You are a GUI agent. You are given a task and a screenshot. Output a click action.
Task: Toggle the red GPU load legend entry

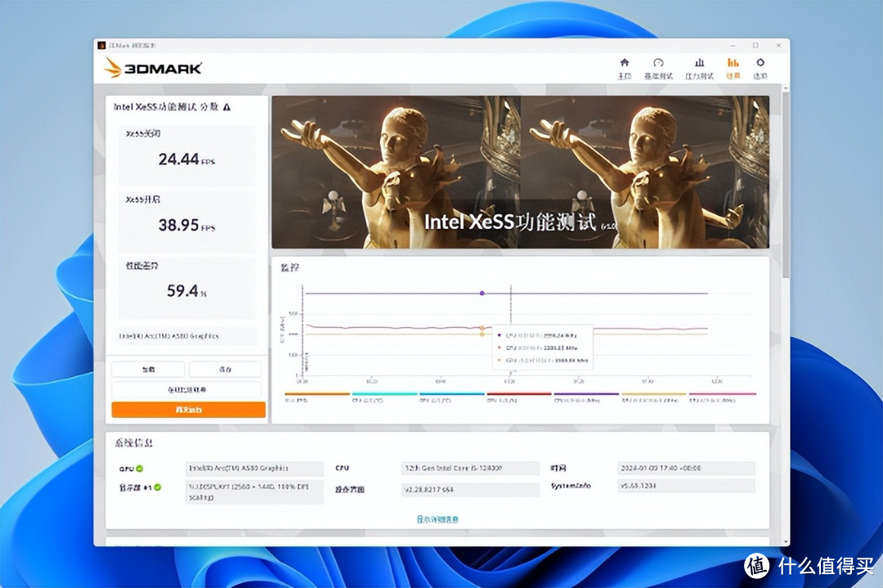coord(519,397)
